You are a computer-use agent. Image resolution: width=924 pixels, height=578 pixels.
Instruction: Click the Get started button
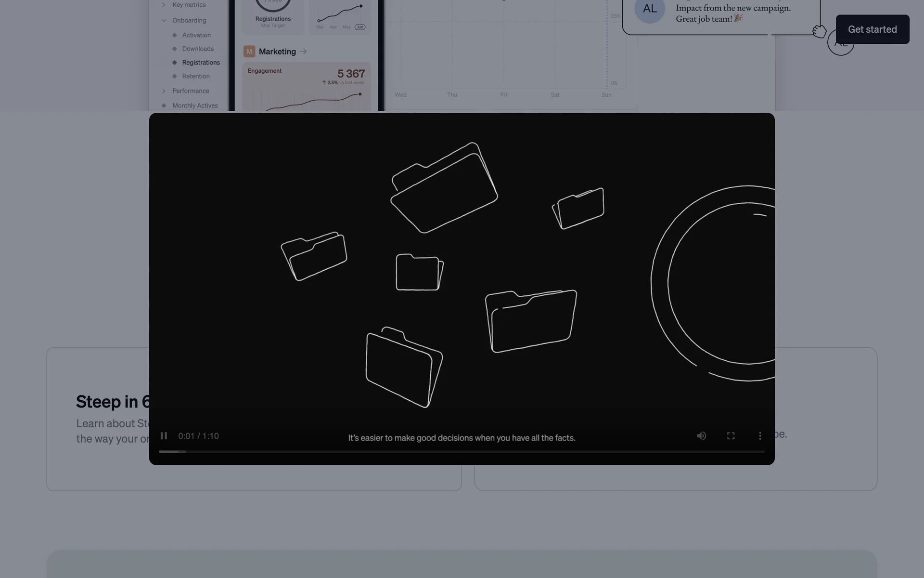point(872,29)
